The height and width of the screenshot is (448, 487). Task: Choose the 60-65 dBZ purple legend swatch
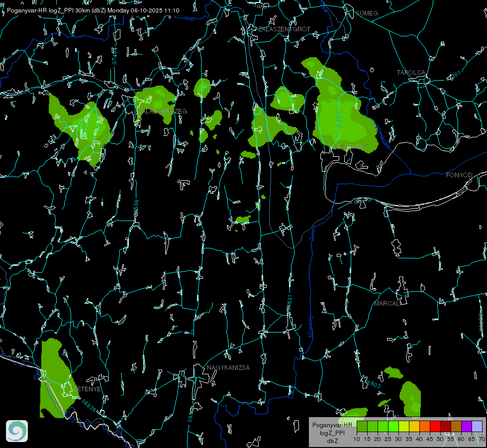[467, 426]
